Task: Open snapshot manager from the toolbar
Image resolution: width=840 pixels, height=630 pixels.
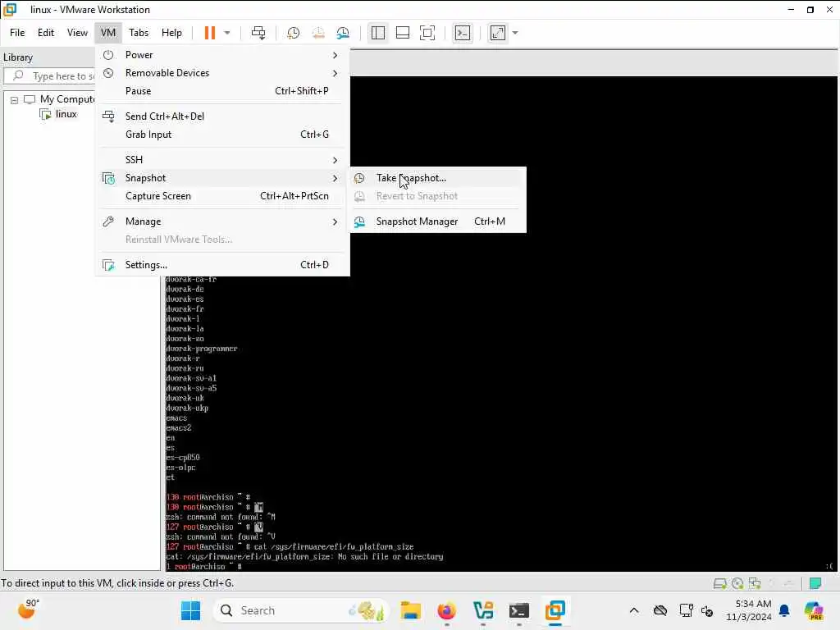Action: 343,33
